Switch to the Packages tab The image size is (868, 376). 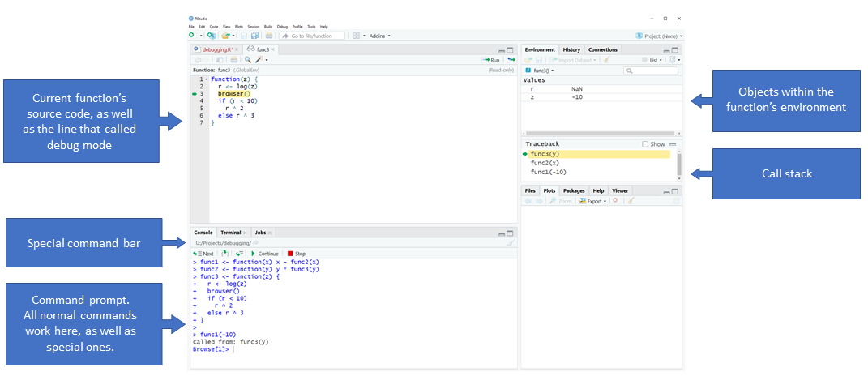(x=574, y=190)
